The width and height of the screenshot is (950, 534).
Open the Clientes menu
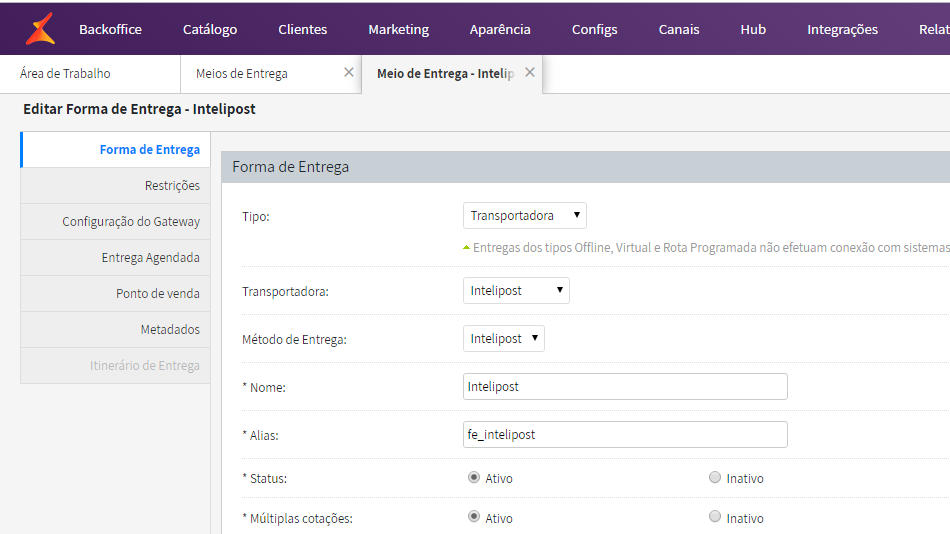point(302,29)
